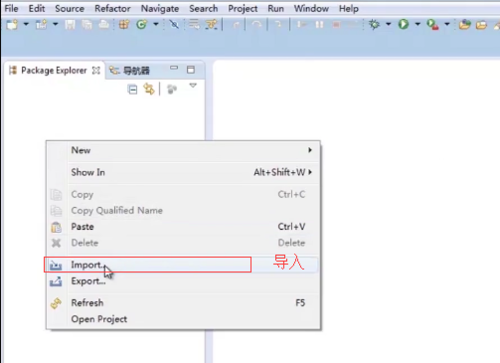Open the Project menu
Screen dimensions: 500x363
point(243,9)
